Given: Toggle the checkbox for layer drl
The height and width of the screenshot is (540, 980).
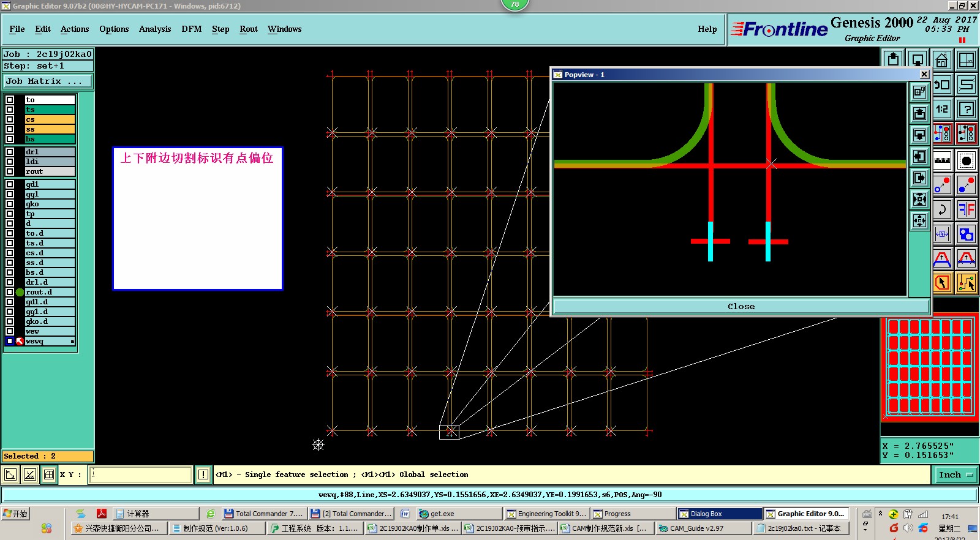Looking at the screenshot, I should pos(10,152).
